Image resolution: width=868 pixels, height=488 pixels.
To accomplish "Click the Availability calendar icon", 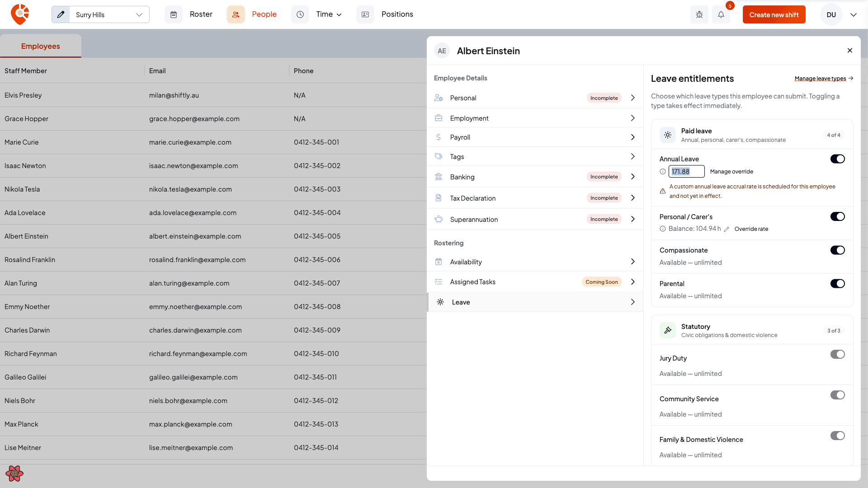I will 439,262.
